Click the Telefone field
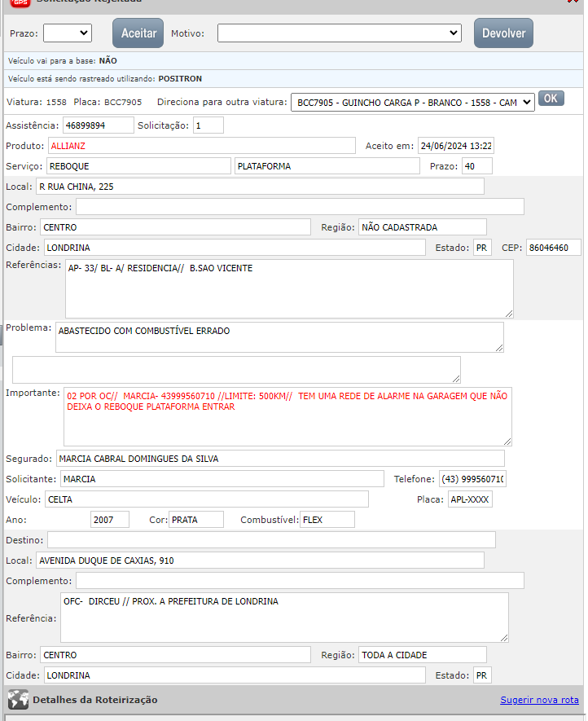 (x=472, y=479)
